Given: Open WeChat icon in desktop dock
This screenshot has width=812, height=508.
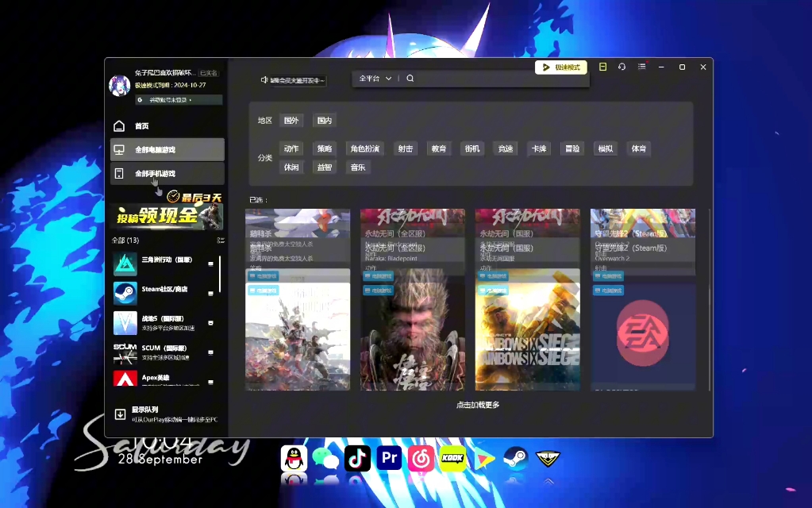Looking at the screenshot, I should pyautogui.click(x=325, y=458).
